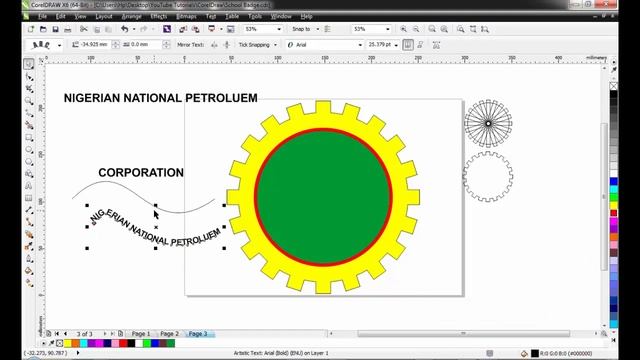The height and width of the screenshot is (360, 640).
Task: Open the font size 25.379 pt dropdown
Action: [x=396, y=45]
